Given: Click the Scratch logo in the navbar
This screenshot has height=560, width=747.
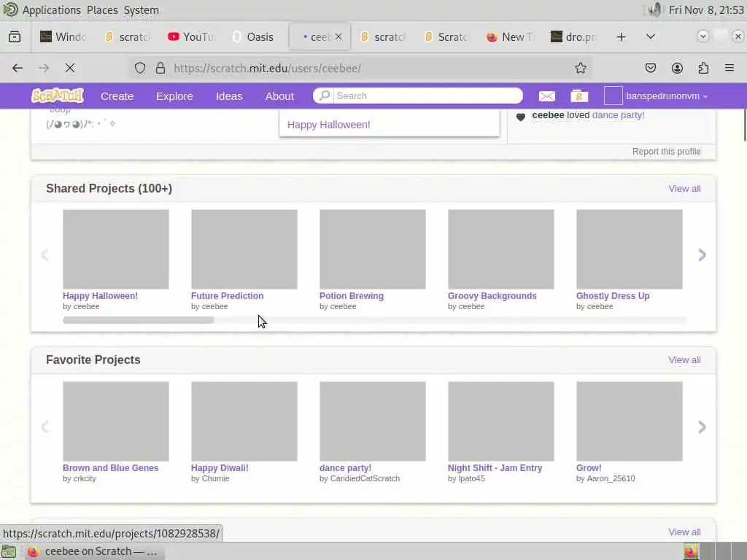Looking at the screenshot, I should tap(58, 96).
